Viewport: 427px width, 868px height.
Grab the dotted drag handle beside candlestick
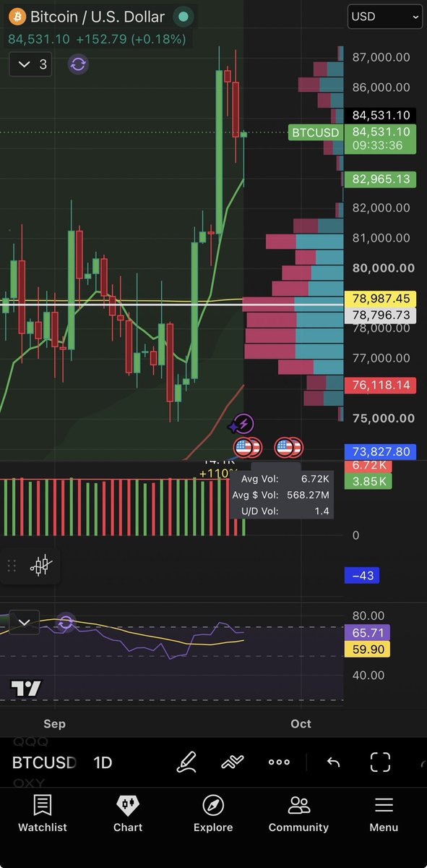coord(12,566)
